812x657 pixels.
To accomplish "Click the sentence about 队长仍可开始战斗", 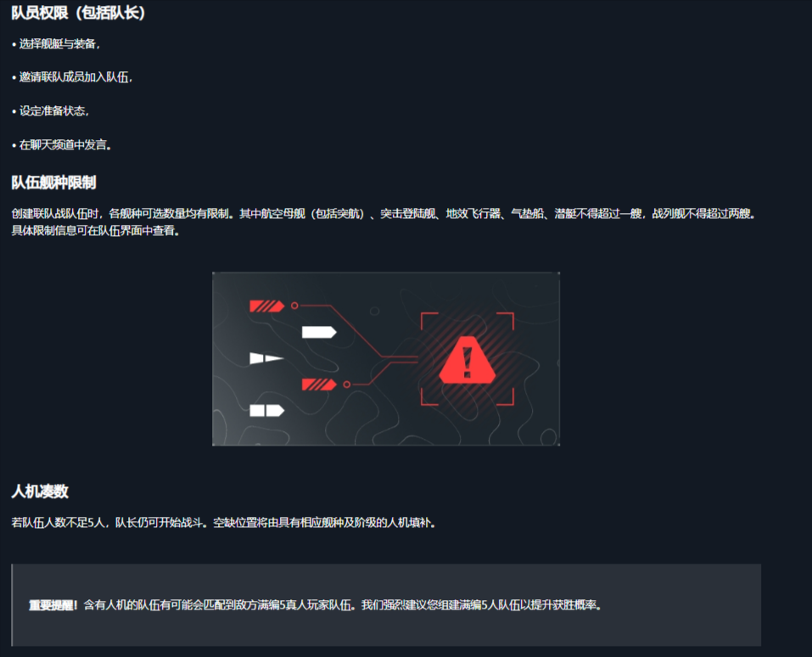I will (x=224, y=522).
